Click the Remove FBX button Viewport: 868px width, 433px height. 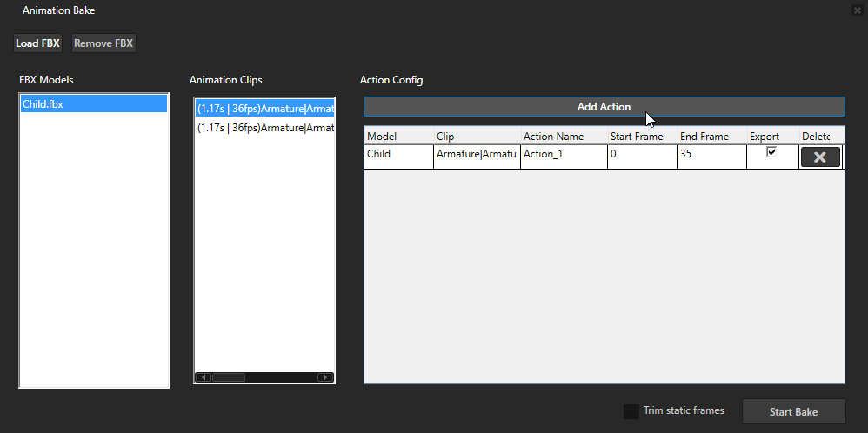tap(103, 43)
